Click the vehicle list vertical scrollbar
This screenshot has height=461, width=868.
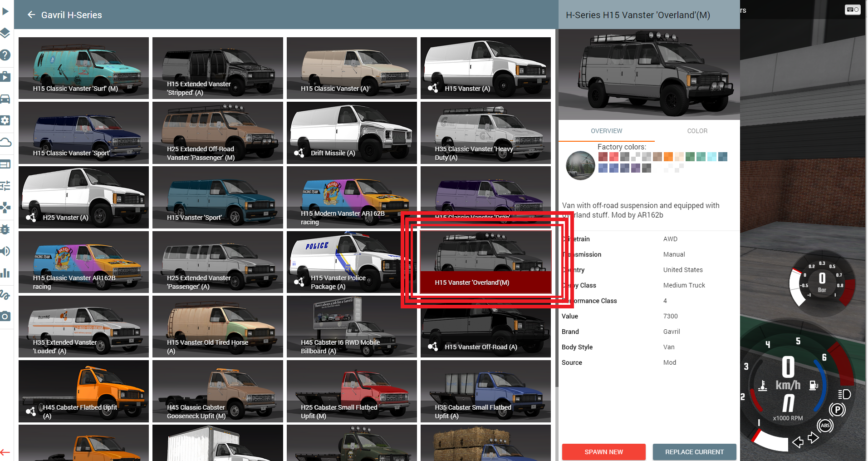click(x=556, y=209)
